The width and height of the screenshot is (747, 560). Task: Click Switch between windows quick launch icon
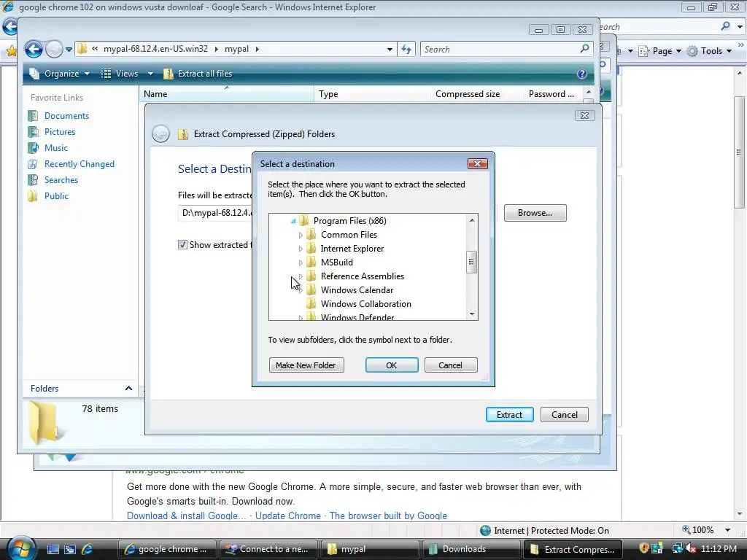point(70,550)
